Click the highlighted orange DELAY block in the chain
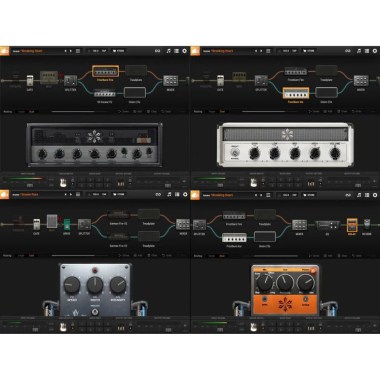380x380 pixels. [352, 225]
